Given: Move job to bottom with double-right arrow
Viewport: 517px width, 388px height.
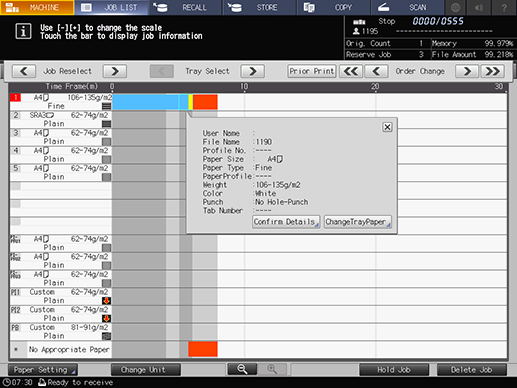Looking at the screenshot, I should click(x=492, y=71).
